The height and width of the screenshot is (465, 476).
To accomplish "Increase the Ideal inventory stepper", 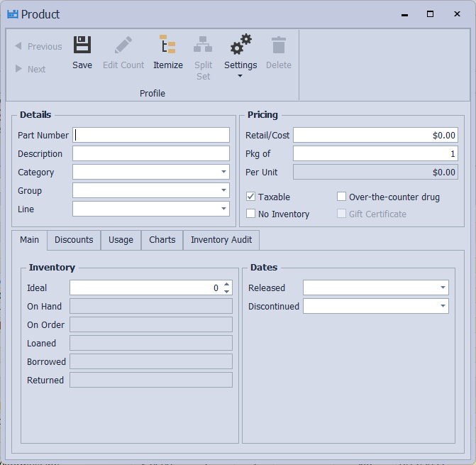I will (227, 285).
